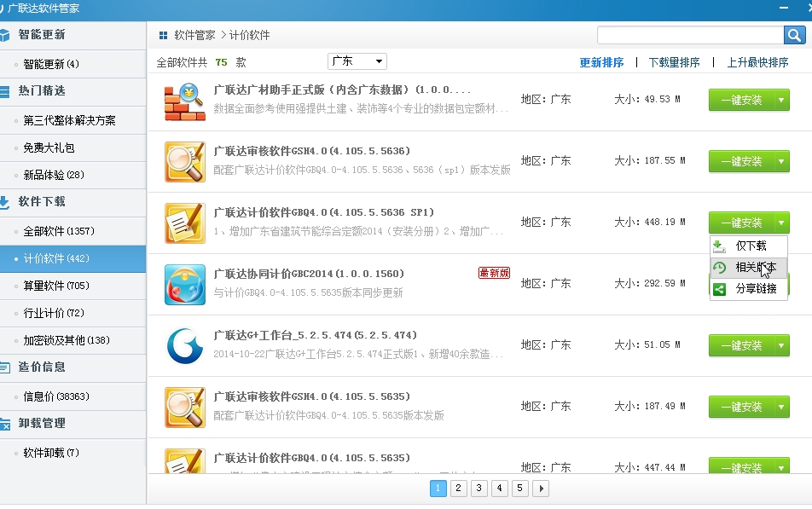
Task: Open 免费大礼包 in sidebar
Action: 72,148
